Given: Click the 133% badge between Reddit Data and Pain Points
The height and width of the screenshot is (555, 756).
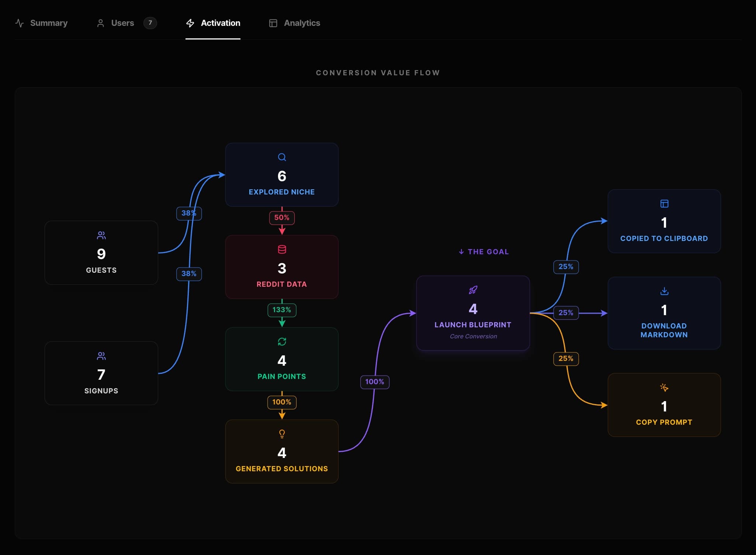Looking at the screenshot, I should [282, 310].
